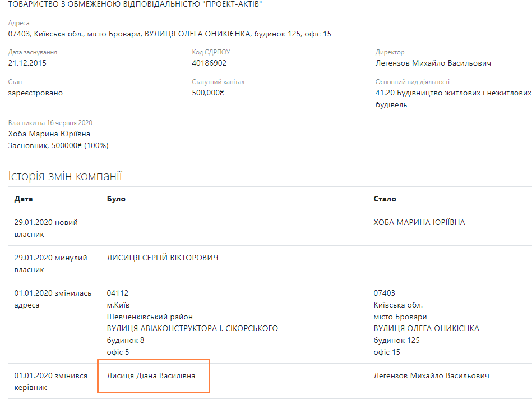Click the "Історія змін компанії" heading

click(x=65, y=176)
